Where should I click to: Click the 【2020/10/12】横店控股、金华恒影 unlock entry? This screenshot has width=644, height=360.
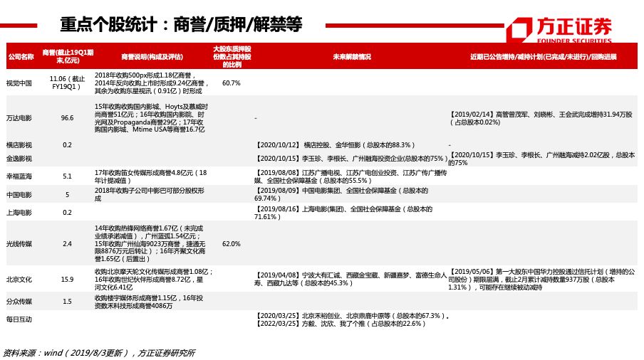pyautogui.click(x=335, y=145)
